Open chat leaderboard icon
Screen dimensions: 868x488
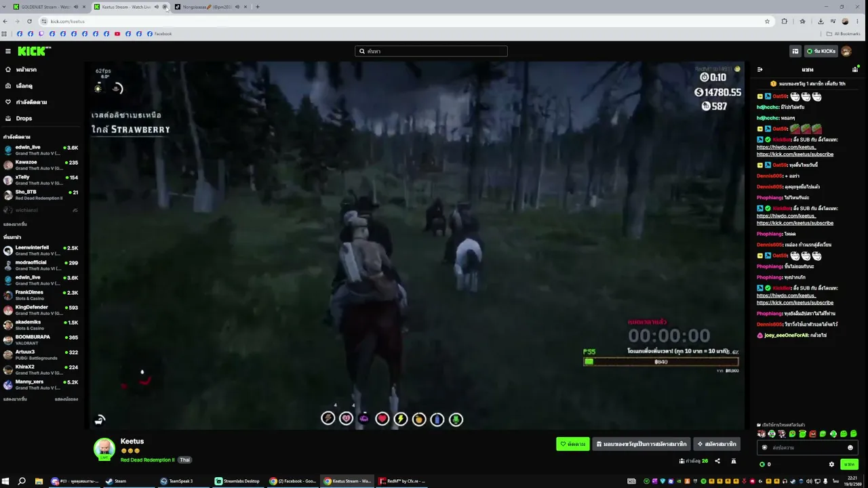(x=855, y=70)
